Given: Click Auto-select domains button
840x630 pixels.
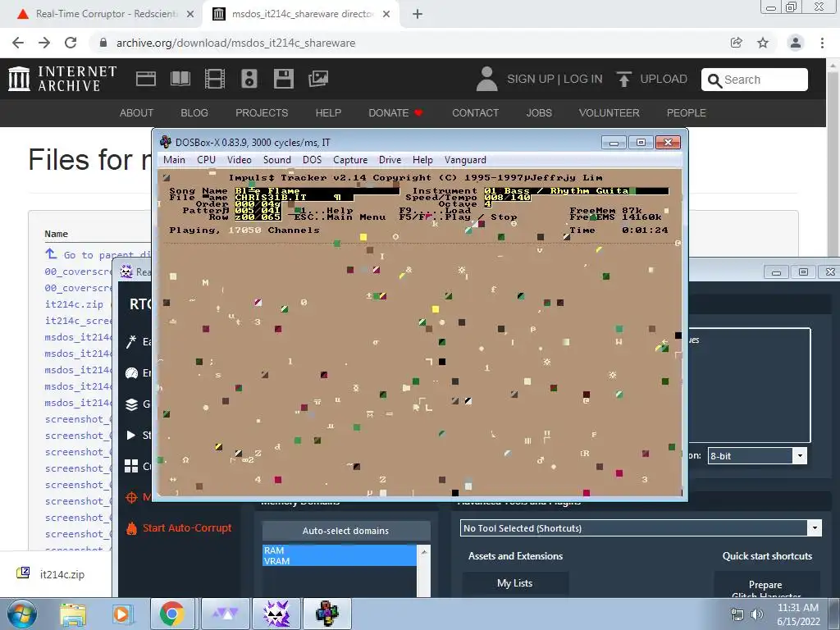Looking at the screenshot, I should [345, 531].
